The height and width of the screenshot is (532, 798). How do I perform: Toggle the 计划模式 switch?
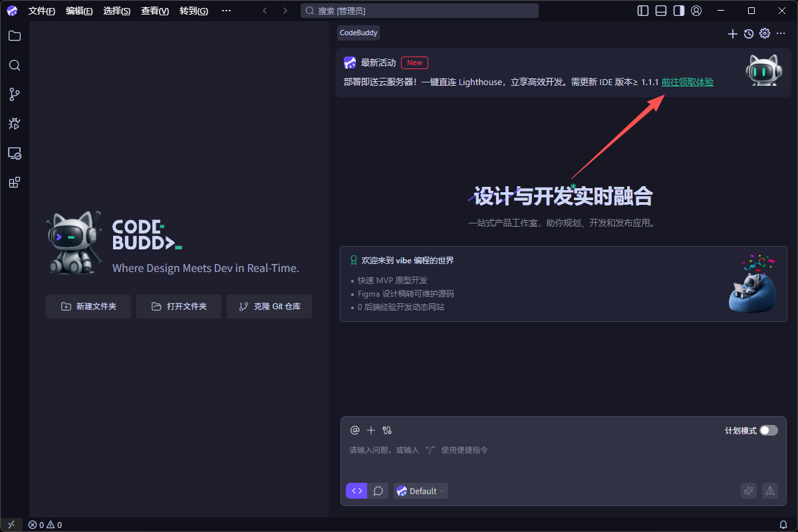click(769, 430)
